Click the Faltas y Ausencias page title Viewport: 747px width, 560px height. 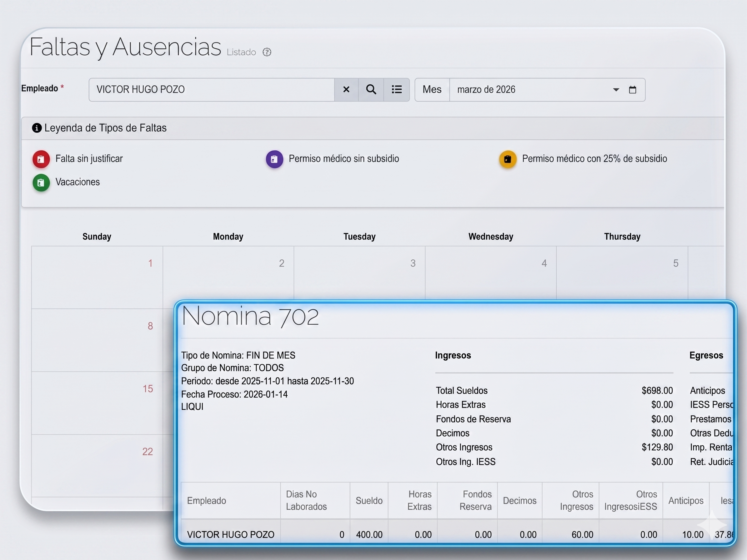coord(125,47)
